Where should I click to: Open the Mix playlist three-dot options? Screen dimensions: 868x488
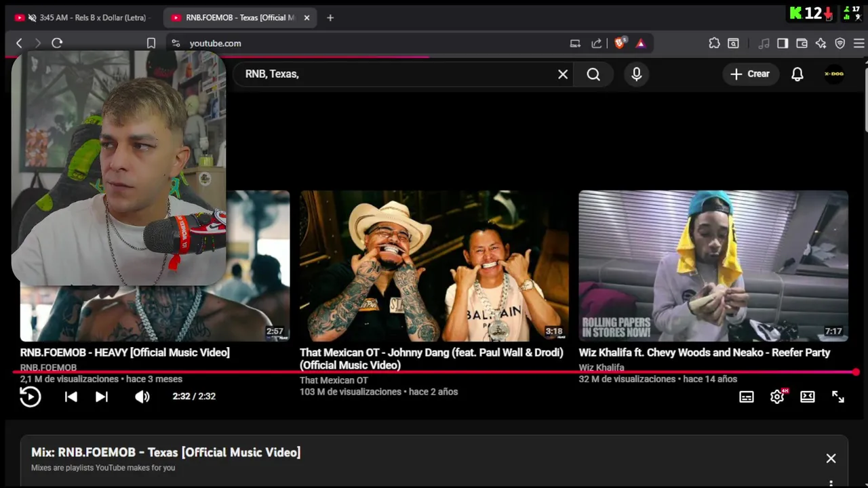click(x=831, y=483)
